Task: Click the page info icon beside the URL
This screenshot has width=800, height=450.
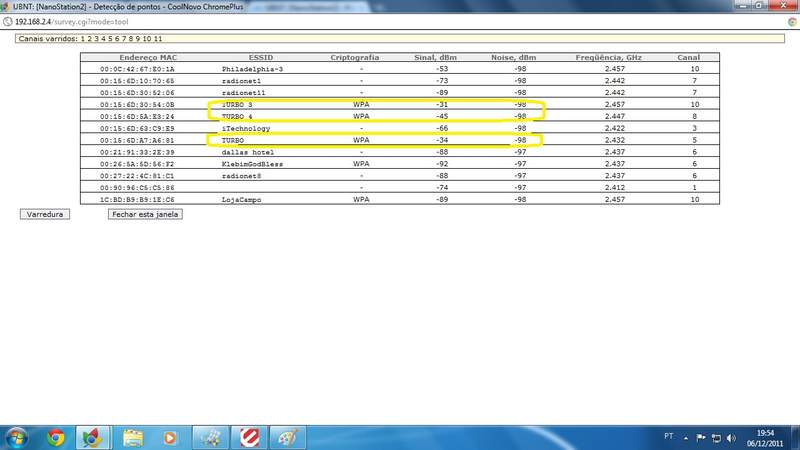Action: click(8, 22)
